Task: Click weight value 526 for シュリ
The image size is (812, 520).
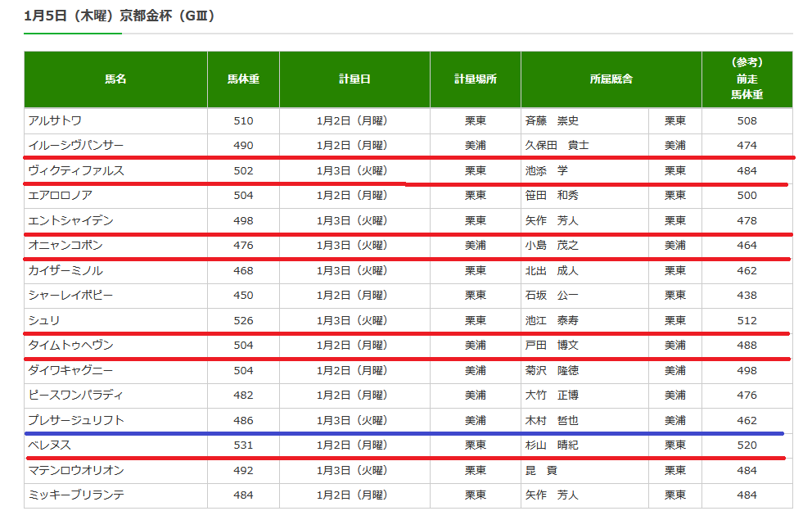Action: (x=243, y=320)
